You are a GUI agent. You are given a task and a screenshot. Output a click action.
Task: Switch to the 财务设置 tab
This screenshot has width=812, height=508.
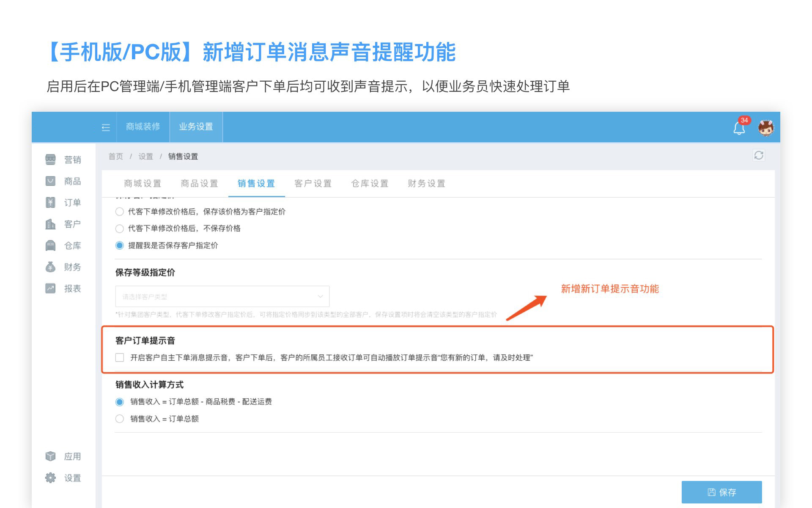[426, 183]
